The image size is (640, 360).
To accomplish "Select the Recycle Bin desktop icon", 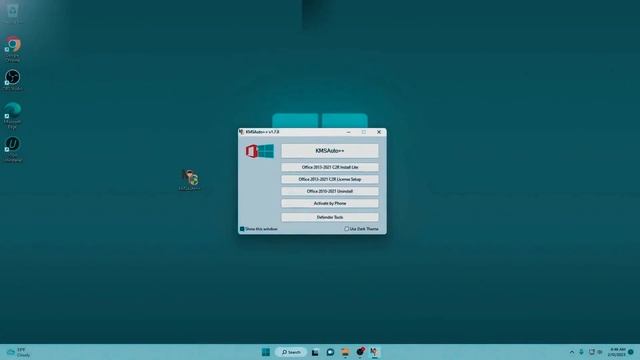I will [13, 13].
